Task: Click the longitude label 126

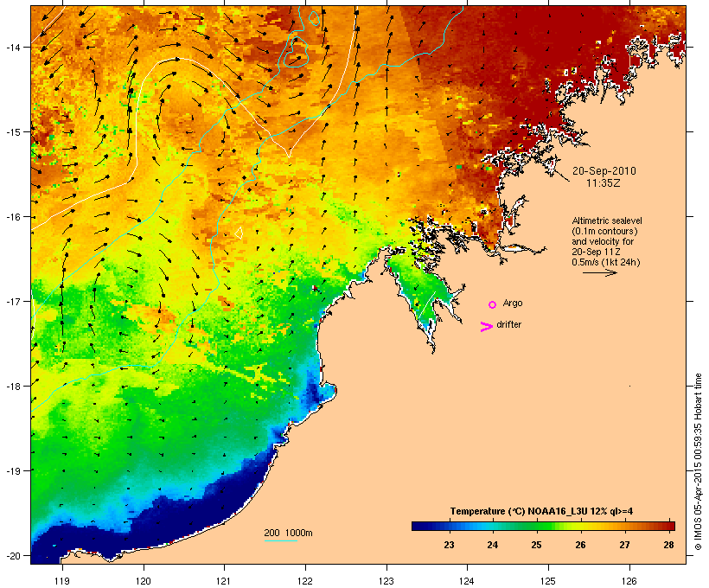Action: point(629,581)
